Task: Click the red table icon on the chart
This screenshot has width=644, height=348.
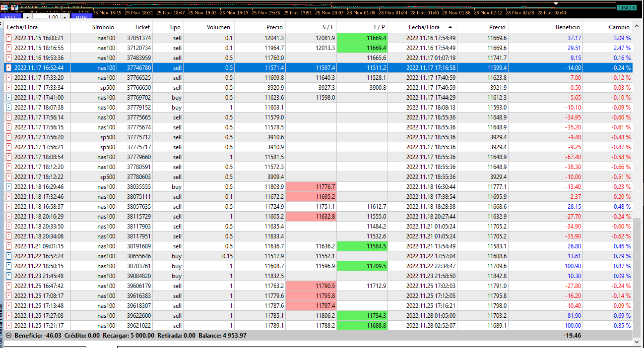Action: click(x=4, y=8)
